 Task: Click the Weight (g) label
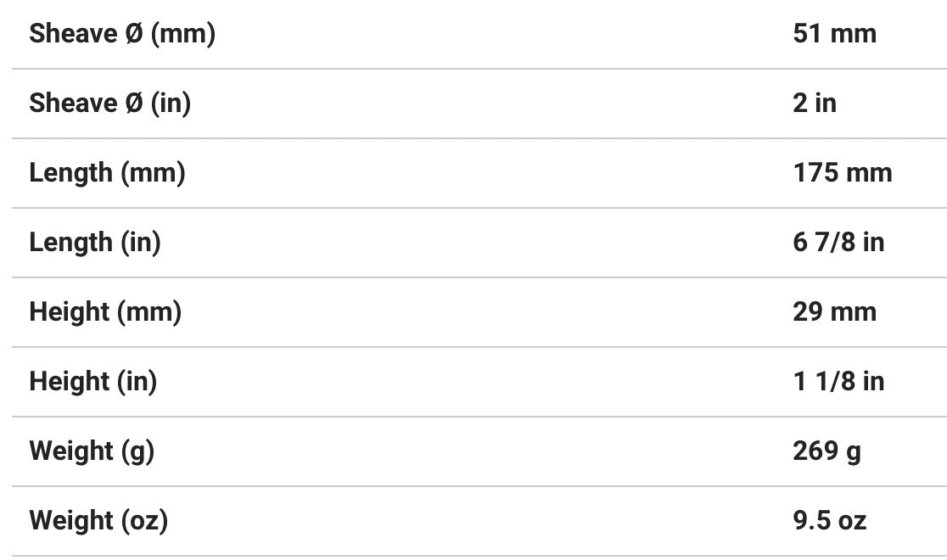(92, 451)
